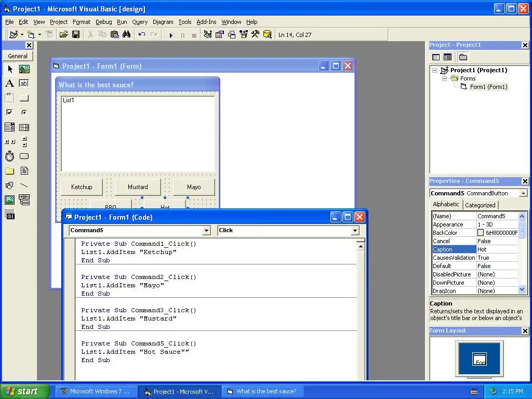Viewport: 532px width, 399px height.
Task: Select the Shape control tool
Action: [10, 185]
